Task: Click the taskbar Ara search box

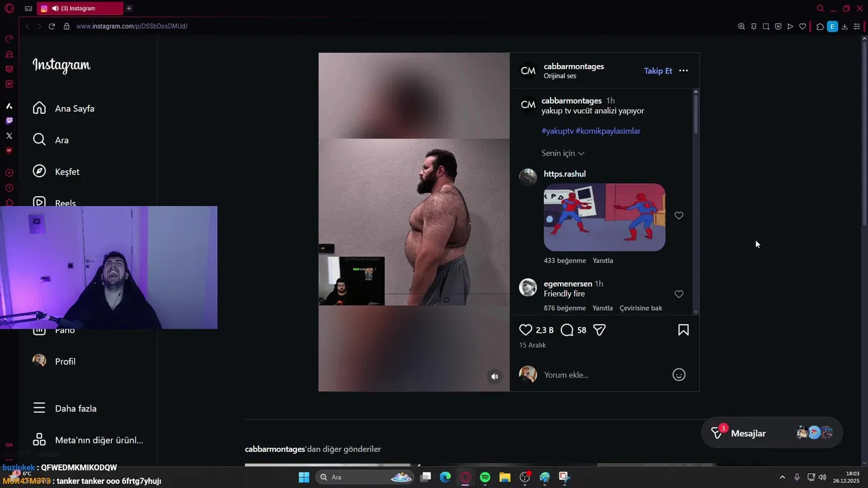Action: pos(366,477)
